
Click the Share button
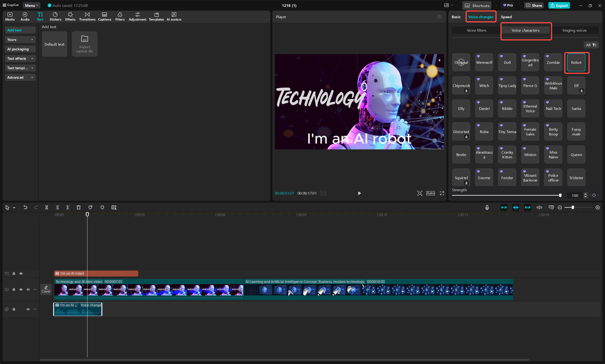(x=534, y=5)
